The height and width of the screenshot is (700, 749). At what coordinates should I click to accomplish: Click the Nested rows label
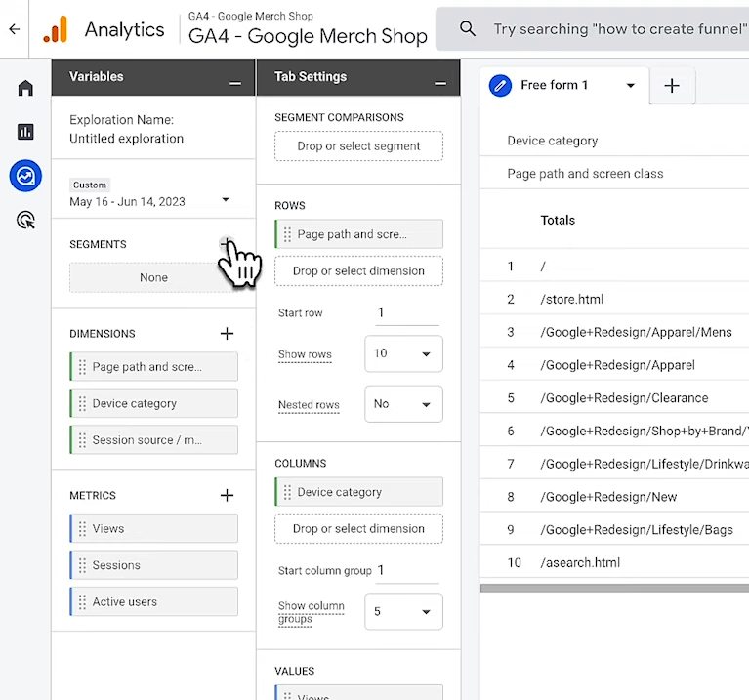(309, 405)
